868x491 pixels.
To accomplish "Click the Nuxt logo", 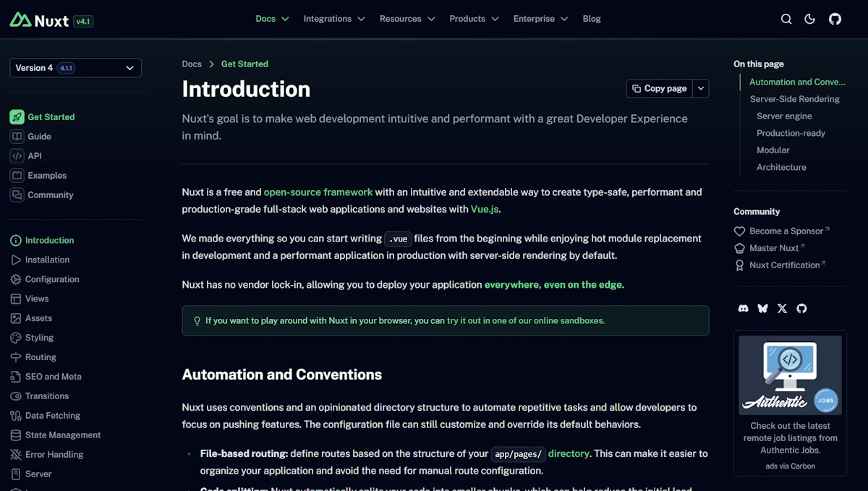I will click(x=40, y=20).
